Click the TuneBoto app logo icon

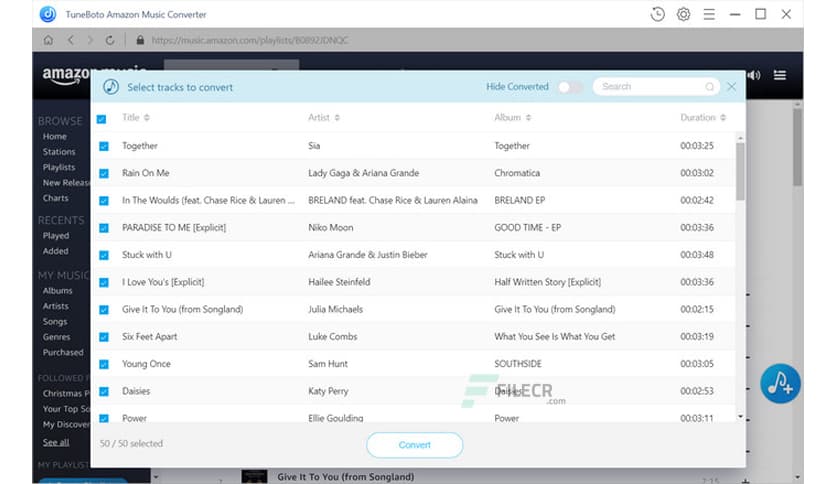coord(48,14)
